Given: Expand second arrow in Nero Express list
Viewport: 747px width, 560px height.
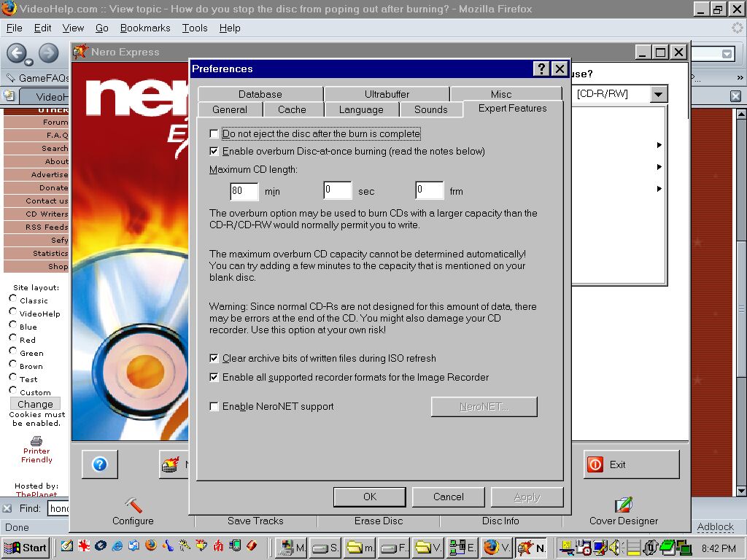Looking at the screenshot, I should pyautogui.click(x=659, y=167).
